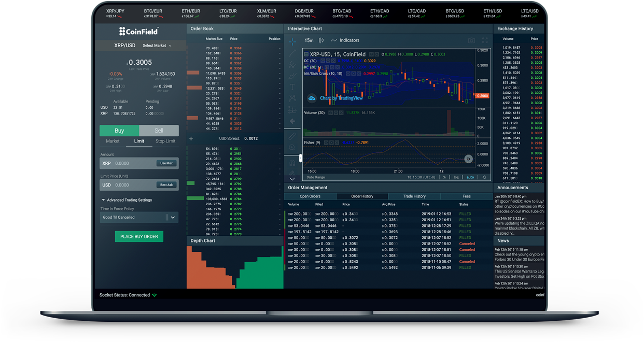The width and height of the screenshot is (644, 342).
Task: Expand more drawing tools chevron
Action: point(292,179)
